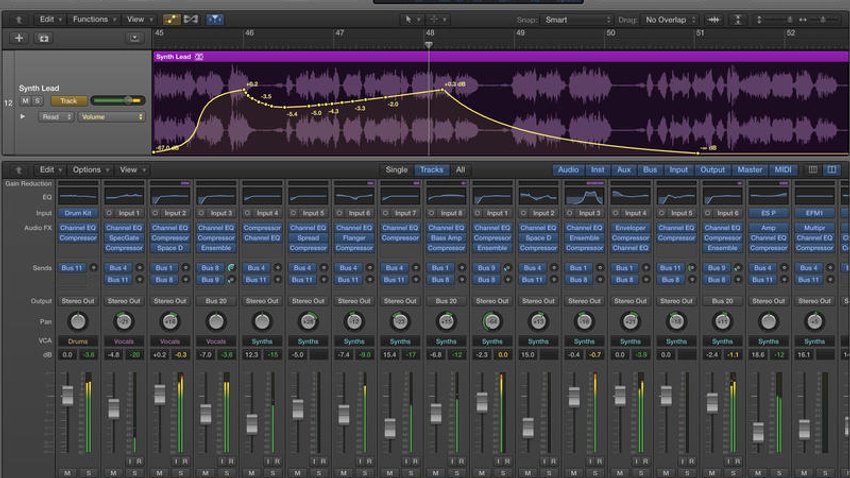This screenshot has width=850, height=478.
Task: Click the Tracks area leave-folder up arrow
Action: 18,20
